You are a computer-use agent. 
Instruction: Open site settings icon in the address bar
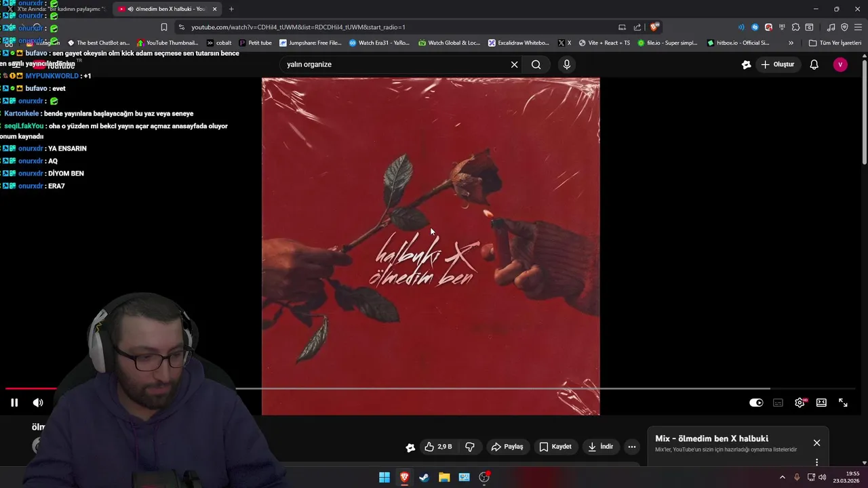tap(181, 27)
